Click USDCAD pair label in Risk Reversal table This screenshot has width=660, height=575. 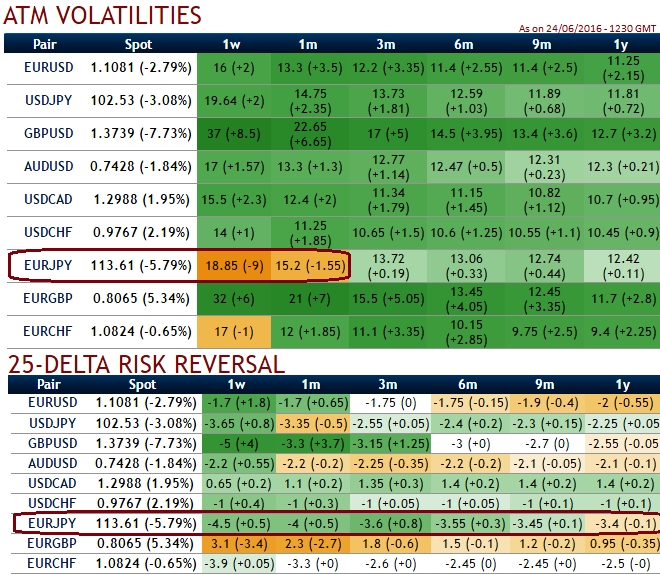[x=47, y=482]
